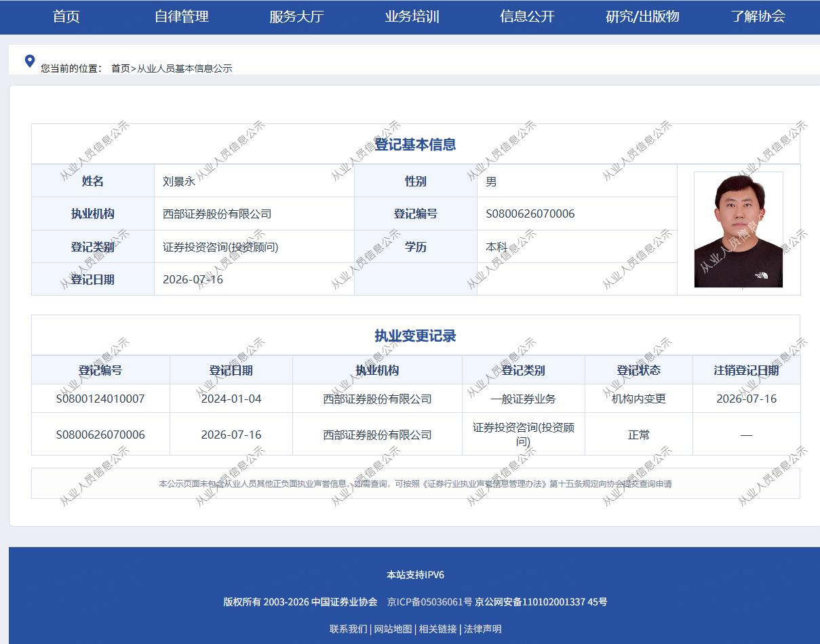This screenshot has width=820, height=644.
Task: Click record number S0800124010007
Action: click(x=100, y=399)
